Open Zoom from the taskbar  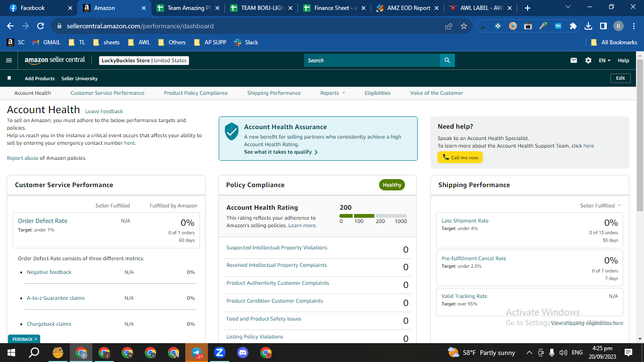tap(220, 353)
